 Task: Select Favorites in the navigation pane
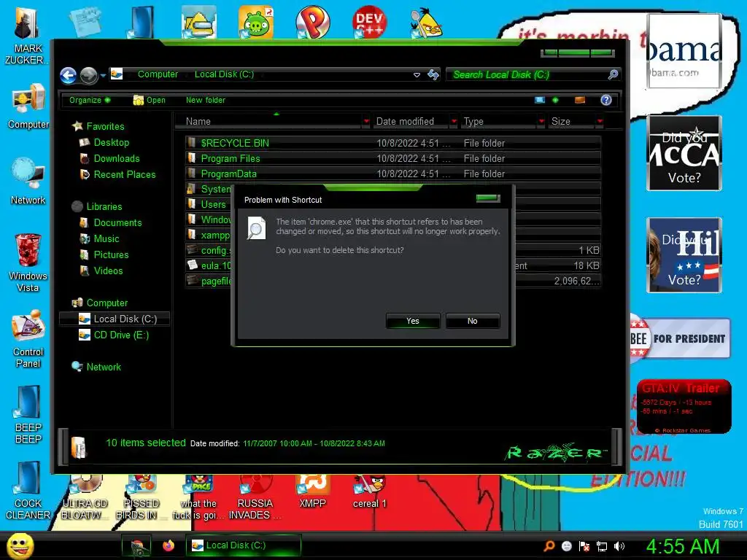pos(98,126)
